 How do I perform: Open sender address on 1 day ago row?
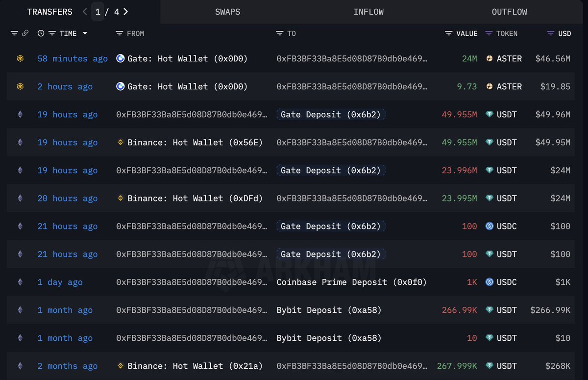coord(192,282)
